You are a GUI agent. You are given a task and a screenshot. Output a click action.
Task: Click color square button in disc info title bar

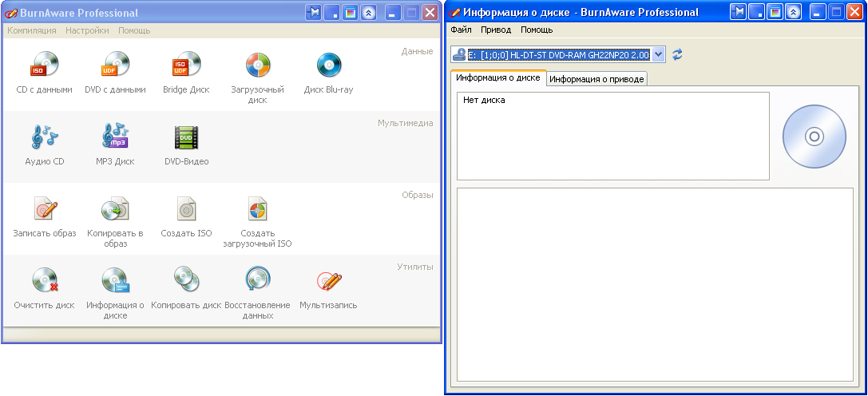click(775, 12)
